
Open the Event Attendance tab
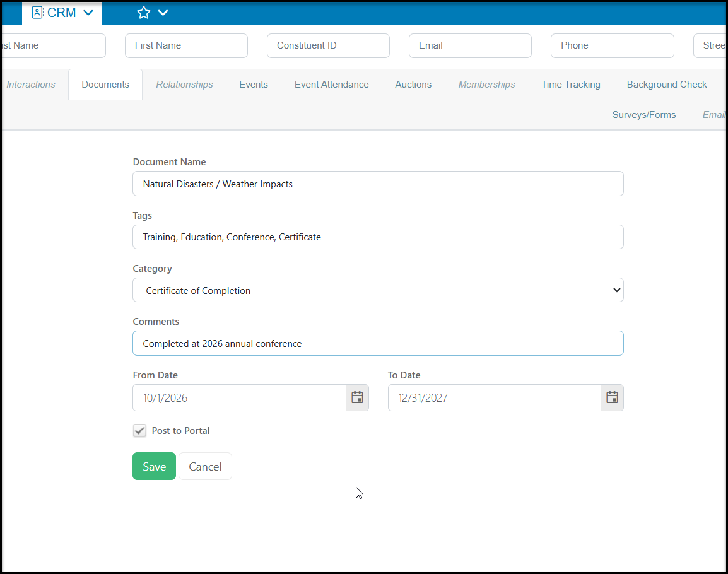331,85
